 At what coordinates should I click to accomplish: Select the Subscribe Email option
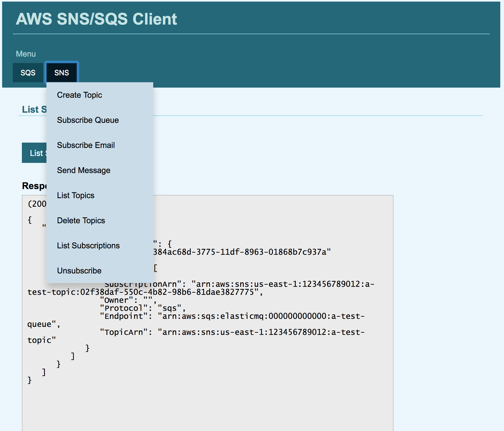coord(86,145)
